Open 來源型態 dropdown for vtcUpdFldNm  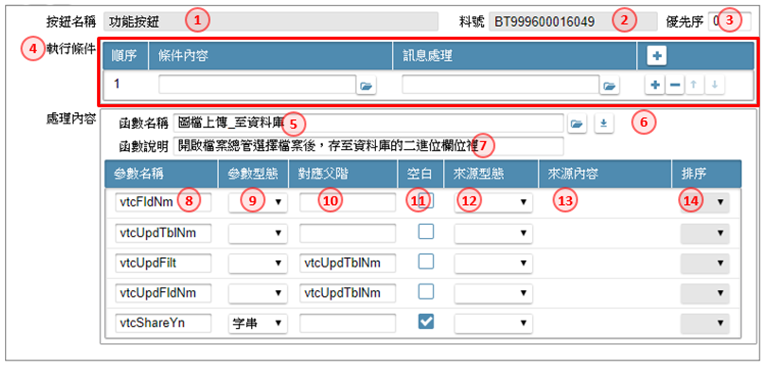(493, 293)
